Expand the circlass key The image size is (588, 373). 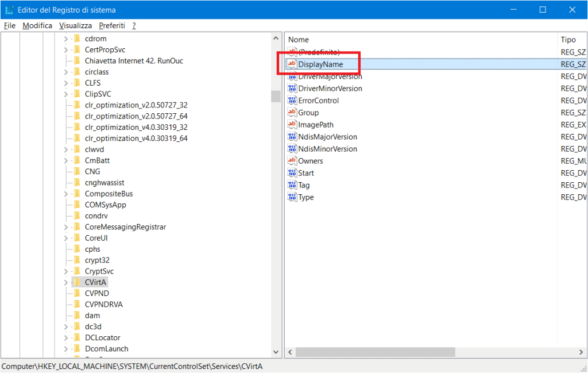66,72
